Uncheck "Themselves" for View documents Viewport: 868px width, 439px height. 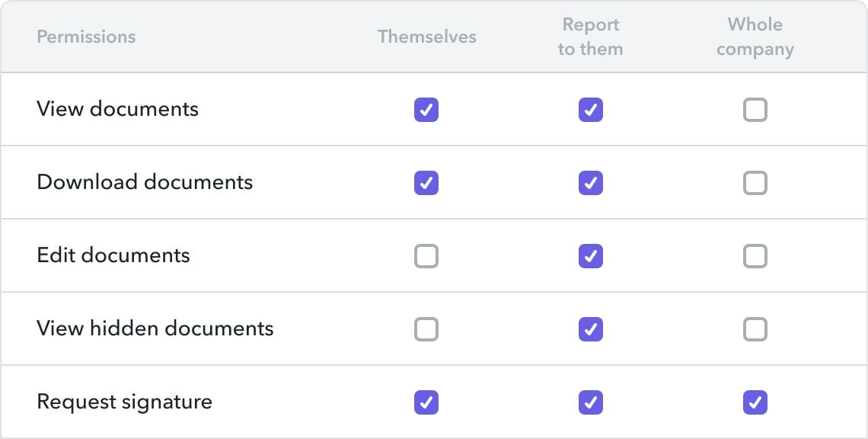426,110
